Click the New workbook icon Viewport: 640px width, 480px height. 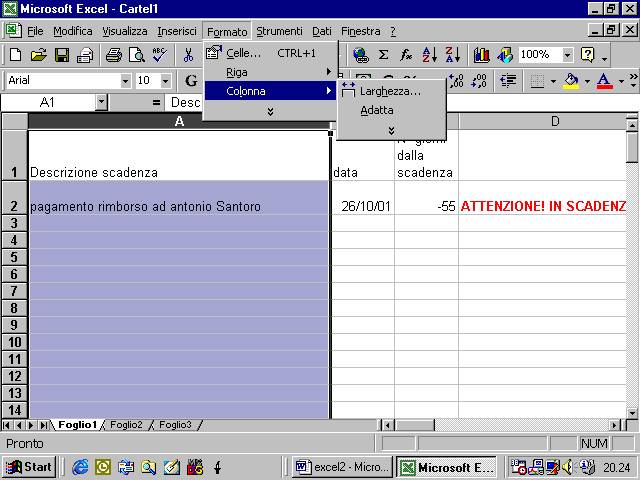(x=16, y=54)
